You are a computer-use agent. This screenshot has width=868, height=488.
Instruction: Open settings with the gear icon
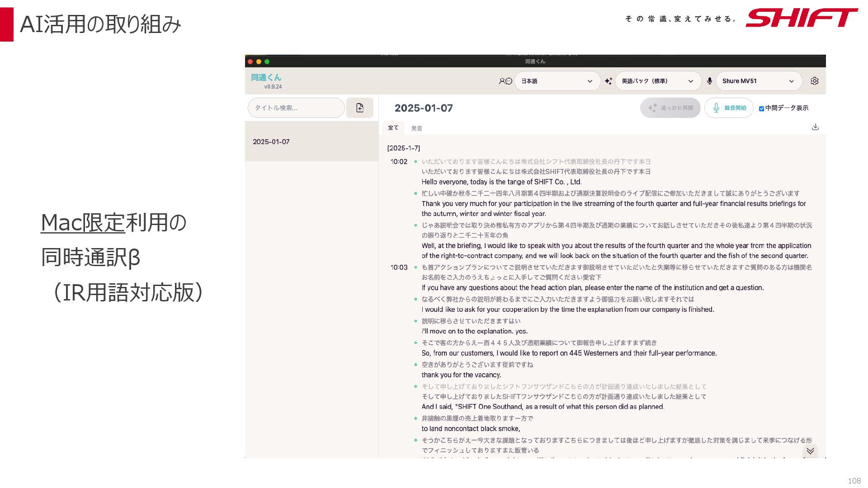814,81
